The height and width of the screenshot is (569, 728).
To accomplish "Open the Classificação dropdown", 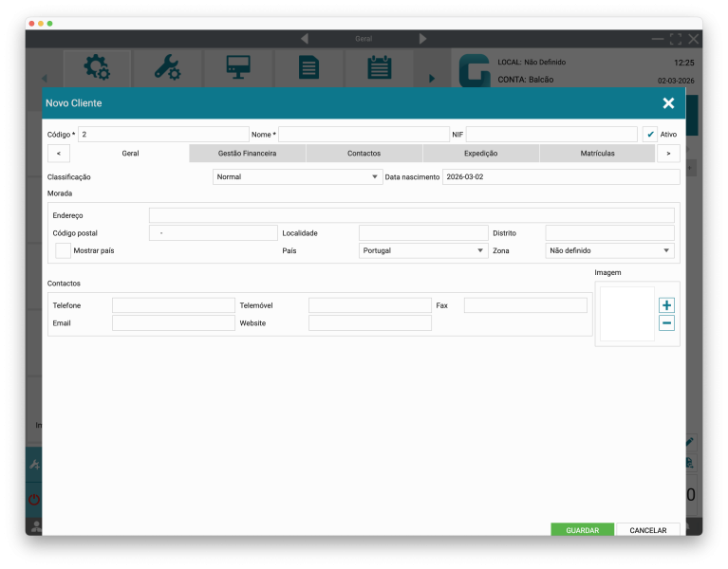I will [x=297, y=177].
